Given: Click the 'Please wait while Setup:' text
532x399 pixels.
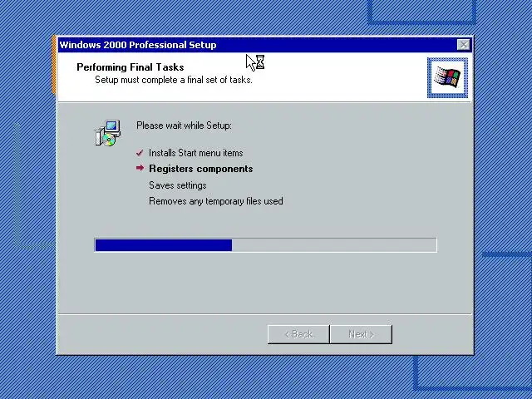Looking at the screenshot, I should pos(184,126).
